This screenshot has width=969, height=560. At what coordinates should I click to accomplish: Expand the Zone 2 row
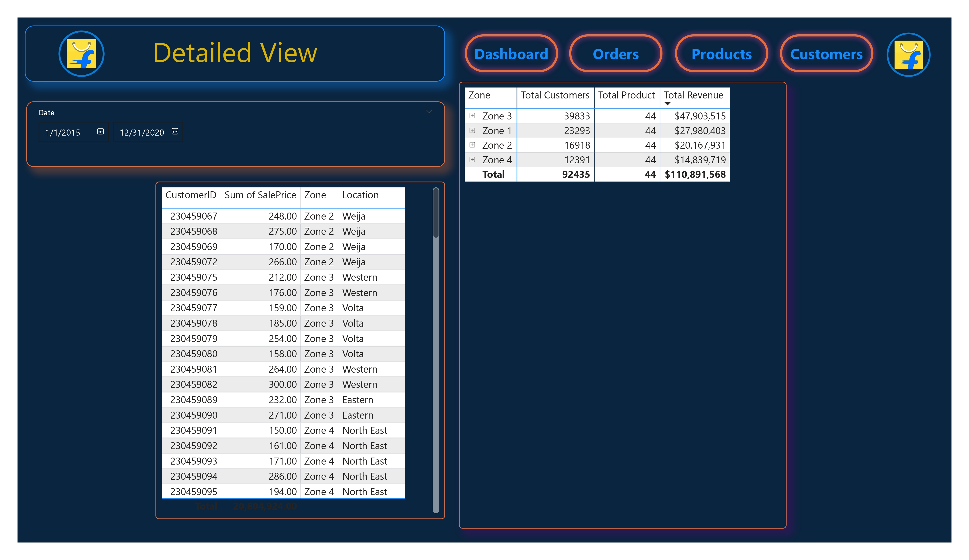click(472, 145)
